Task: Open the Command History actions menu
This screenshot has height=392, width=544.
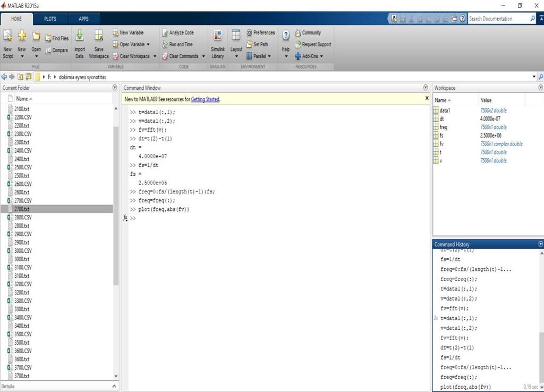Action: pos(540,244)
